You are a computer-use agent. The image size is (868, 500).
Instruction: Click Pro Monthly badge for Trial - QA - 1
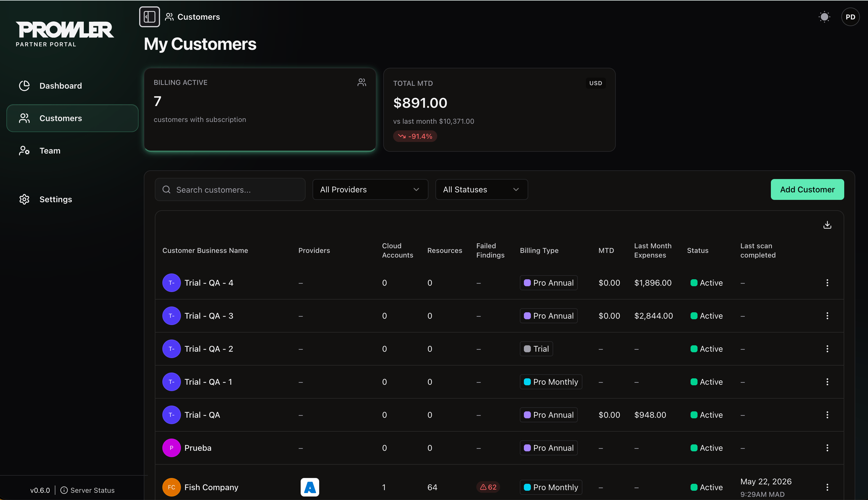[551, 382]
